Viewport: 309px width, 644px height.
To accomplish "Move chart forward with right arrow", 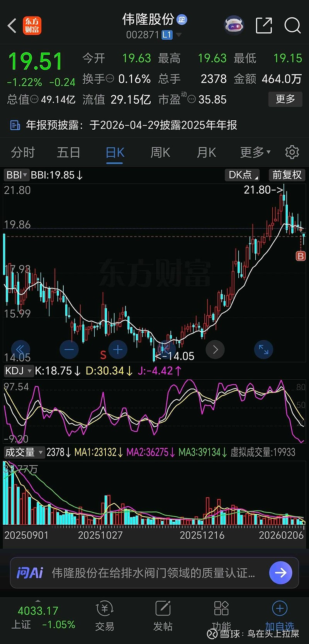I will pos(215,350).
